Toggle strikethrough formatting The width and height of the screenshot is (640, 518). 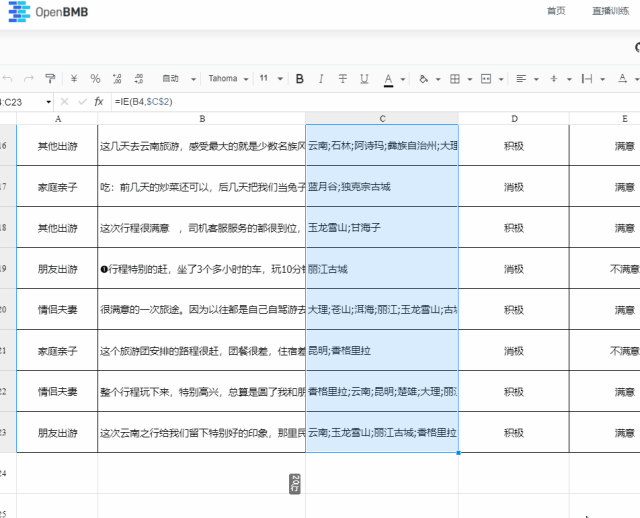pyautogui.click(x=343, y=79)
